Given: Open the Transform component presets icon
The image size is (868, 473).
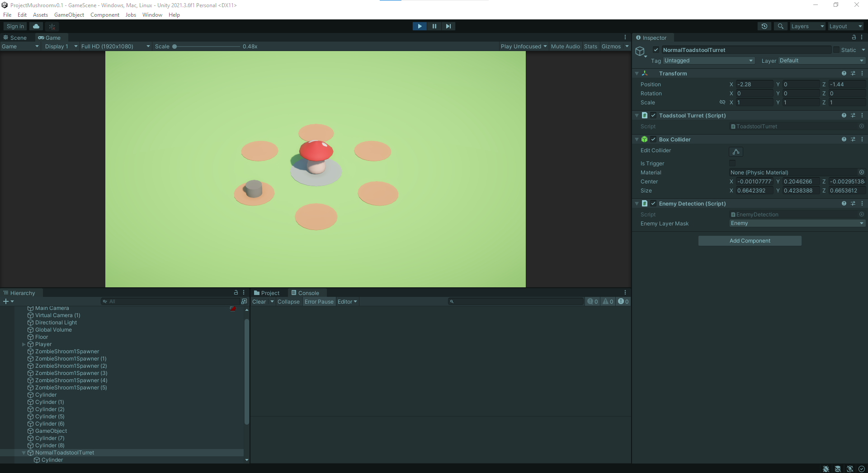Looking at the screenshot, I should coord(853,73).
